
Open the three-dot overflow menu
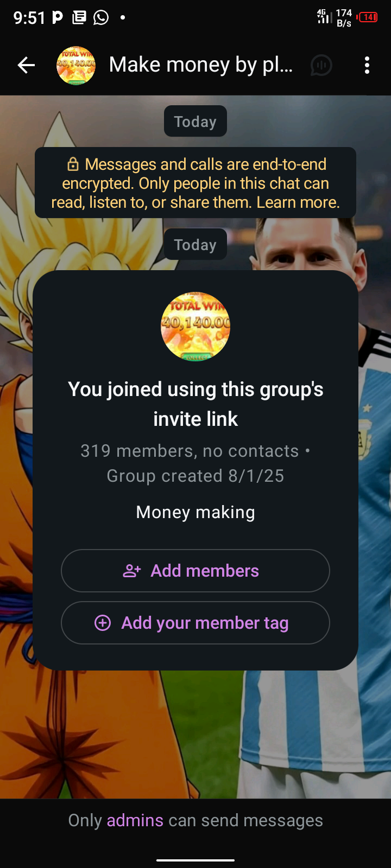367,66
